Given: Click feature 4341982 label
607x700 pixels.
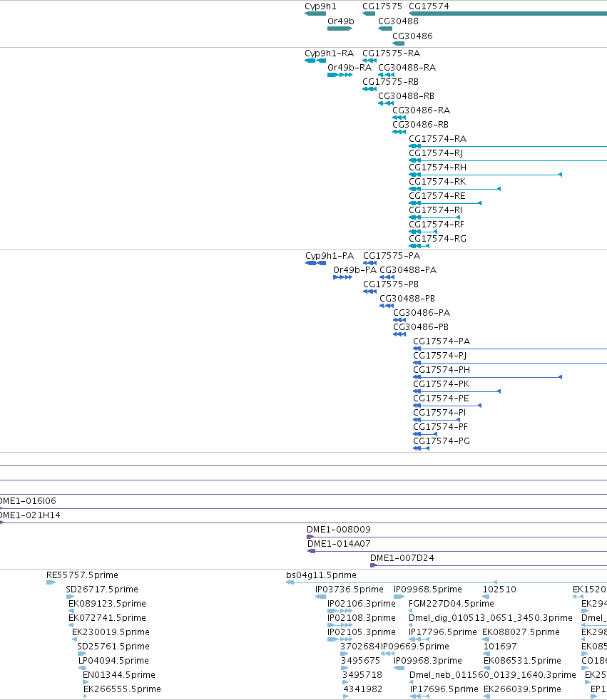Looking at the screenshot, I should (362, 690).
